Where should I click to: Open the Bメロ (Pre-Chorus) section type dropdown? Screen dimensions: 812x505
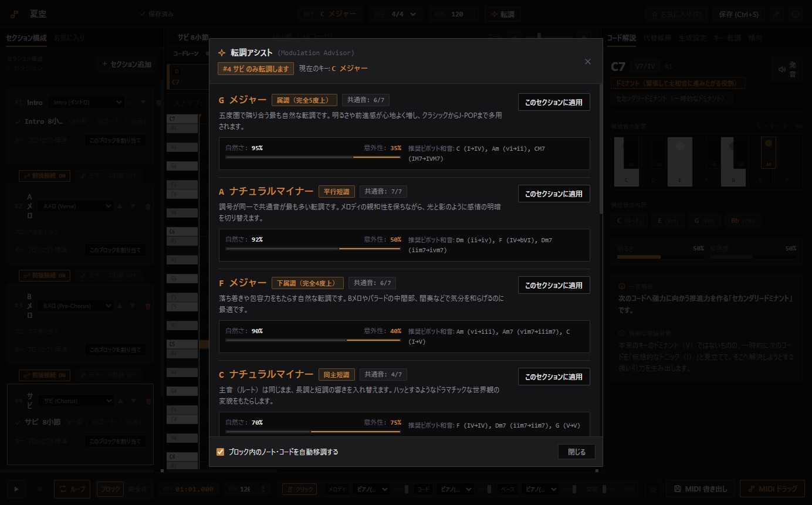pos(75,306)
